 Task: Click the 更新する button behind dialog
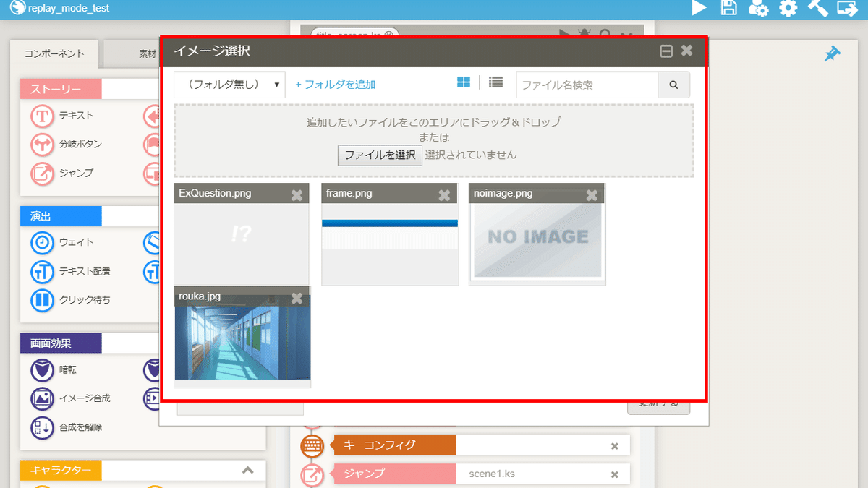[x=658, y=404]
